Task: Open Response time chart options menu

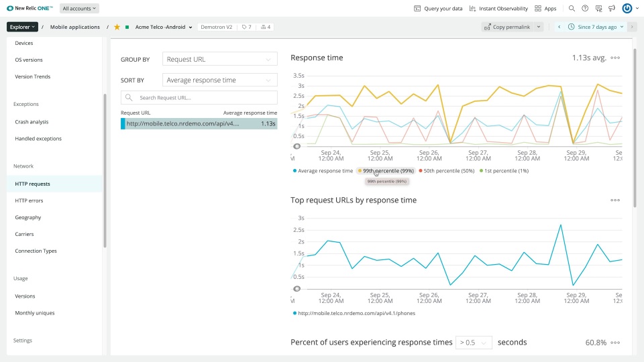Action: [615, 58]
